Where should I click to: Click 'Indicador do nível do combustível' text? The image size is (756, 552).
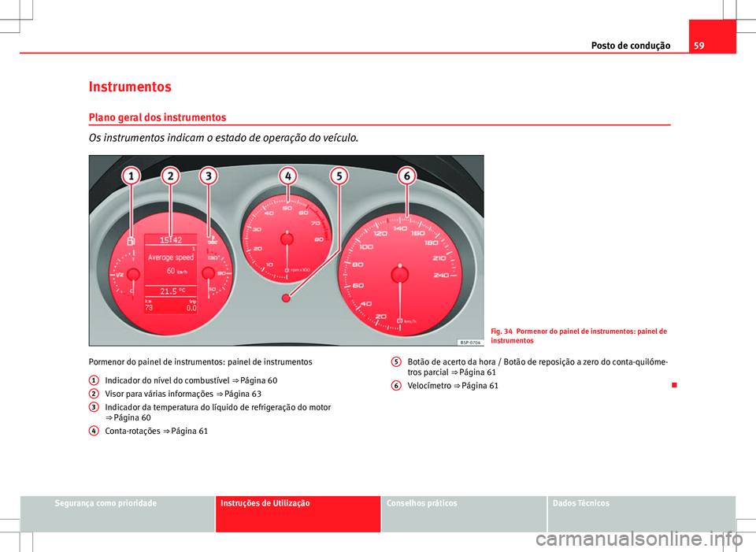pyautogui.click(x=167, y=380)
